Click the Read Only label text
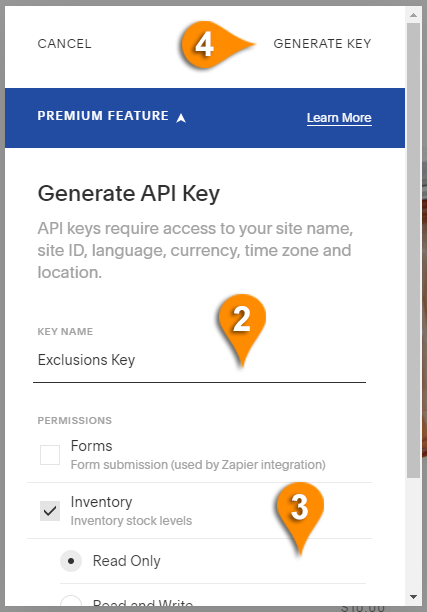The height and width of the screenshot is (612, 427). [x=127, y=561]
